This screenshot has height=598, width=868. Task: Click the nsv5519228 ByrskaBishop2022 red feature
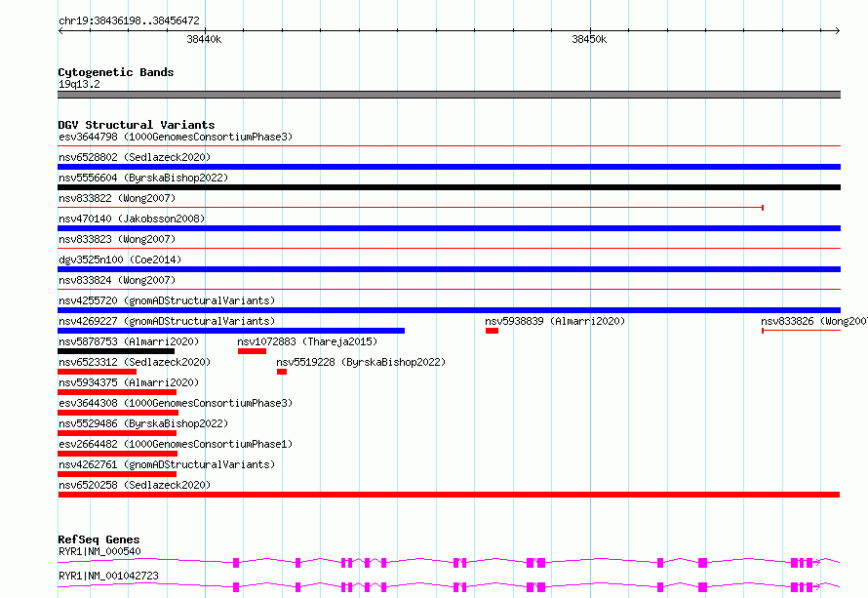pos(282,372)
